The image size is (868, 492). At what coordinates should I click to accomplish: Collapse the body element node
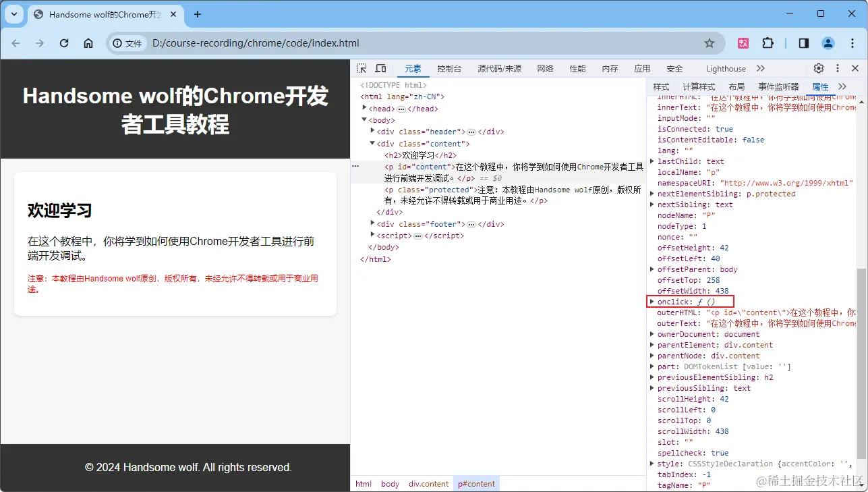(364, 119)
